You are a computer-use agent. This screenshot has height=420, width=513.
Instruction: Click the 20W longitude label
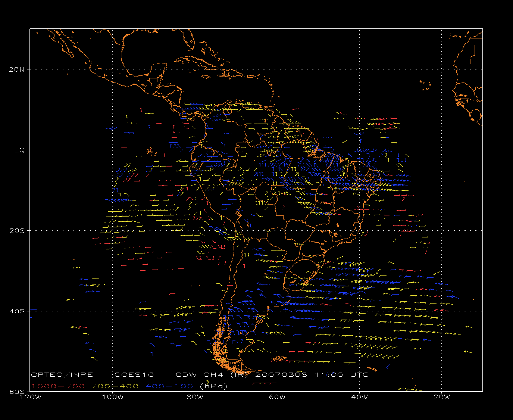442,397
